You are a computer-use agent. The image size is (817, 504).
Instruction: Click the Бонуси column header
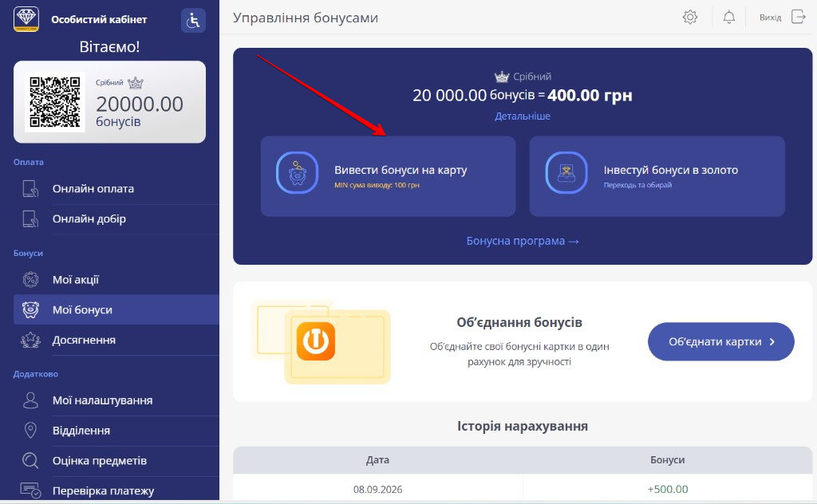[668, 460]
